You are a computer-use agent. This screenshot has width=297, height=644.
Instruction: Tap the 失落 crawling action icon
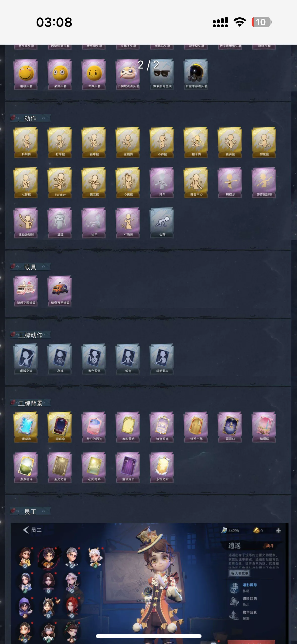click(162, 223)
